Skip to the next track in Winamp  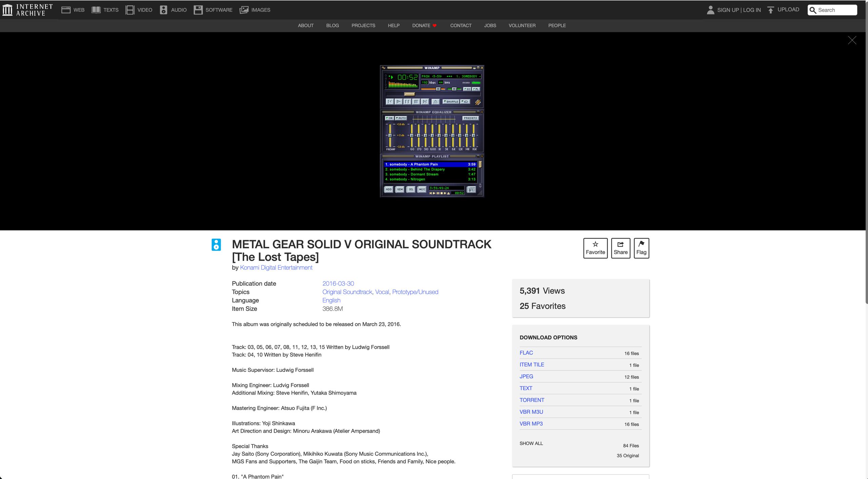click(x=425, y=102)
